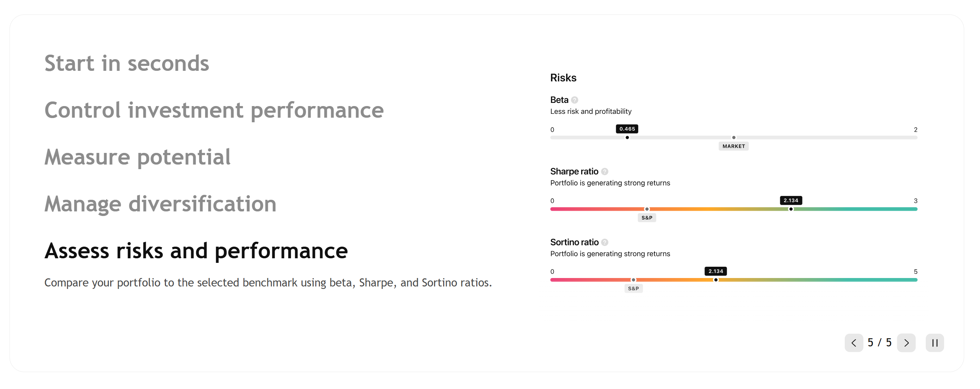Click the Sortino ratio info icon
The image size is (980, 389).
(604, 242)
